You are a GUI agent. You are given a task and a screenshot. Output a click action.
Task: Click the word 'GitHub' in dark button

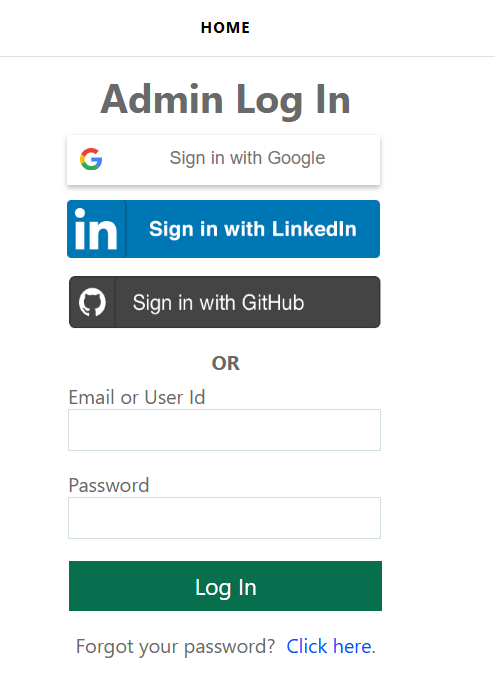coord(272,303)
